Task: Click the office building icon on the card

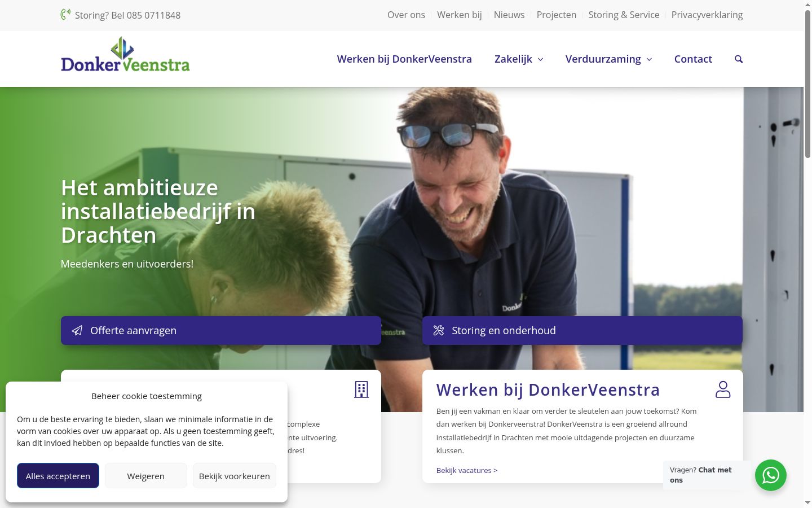Action: tap(361, 389)
